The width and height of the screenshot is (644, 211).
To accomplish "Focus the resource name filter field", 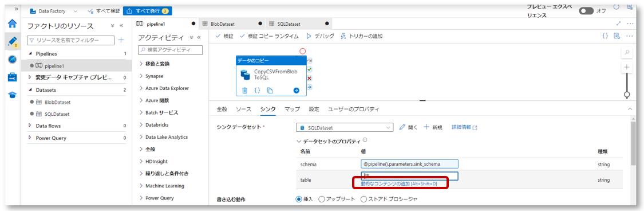I will click(x=70, y=40).
